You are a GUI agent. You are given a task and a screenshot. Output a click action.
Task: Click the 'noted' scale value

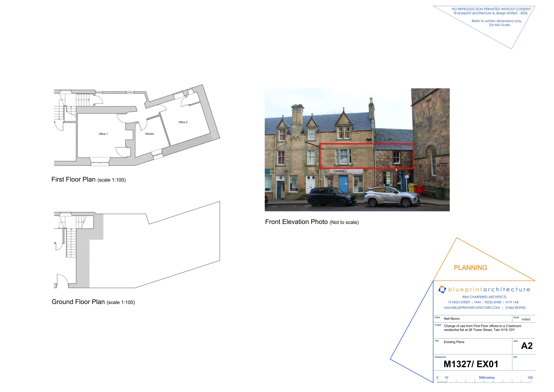tap(526, 319)
